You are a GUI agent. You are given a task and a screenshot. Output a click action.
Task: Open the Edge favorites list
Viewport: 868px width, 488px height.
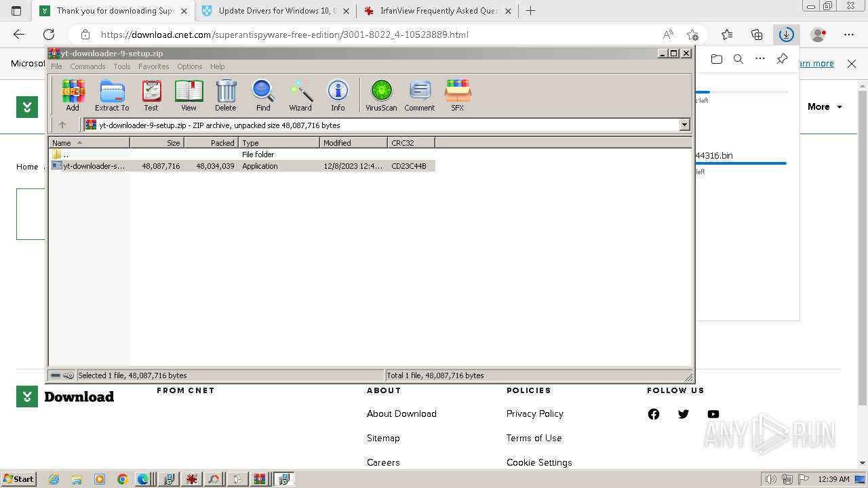click(727, 35)
